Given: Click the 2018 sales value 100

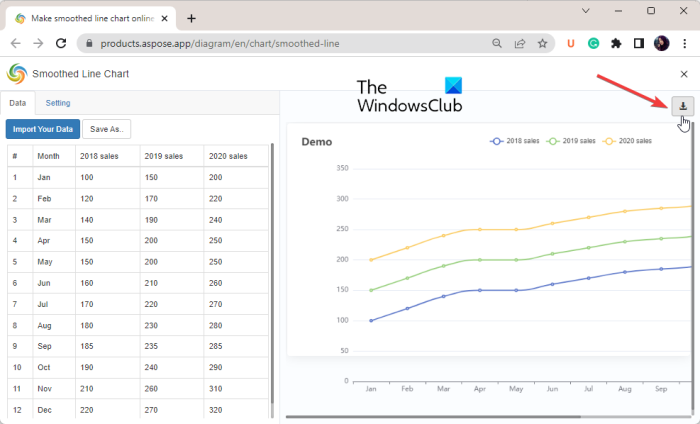Looking at the screenshot, I should pos(108,178).
